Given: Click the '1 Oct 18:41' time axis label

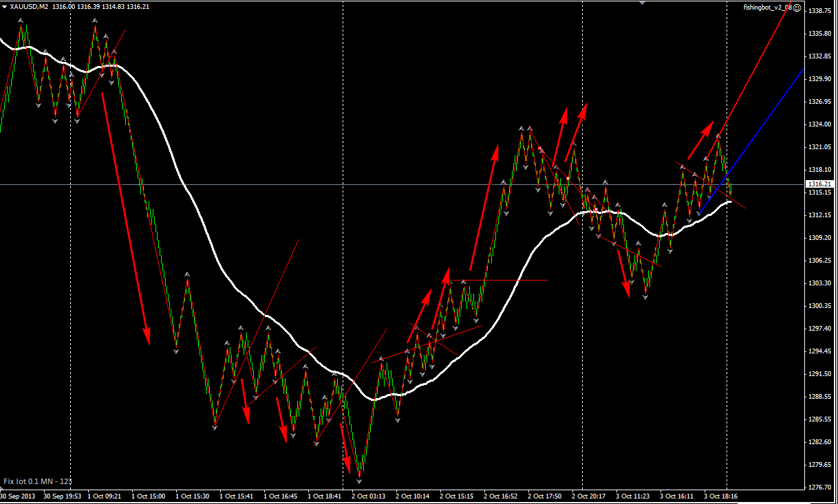Looking at the screenshot, I should coord(325,496).
